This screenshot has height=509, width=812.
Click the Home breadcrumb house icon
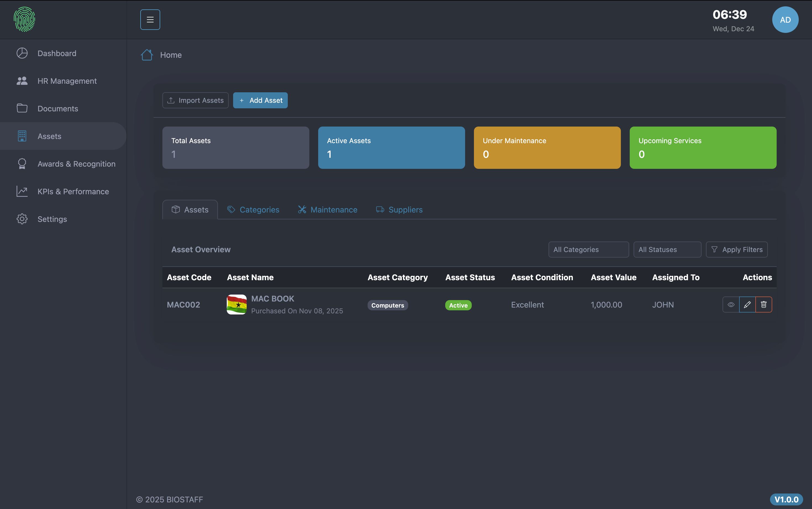(147, 55)
